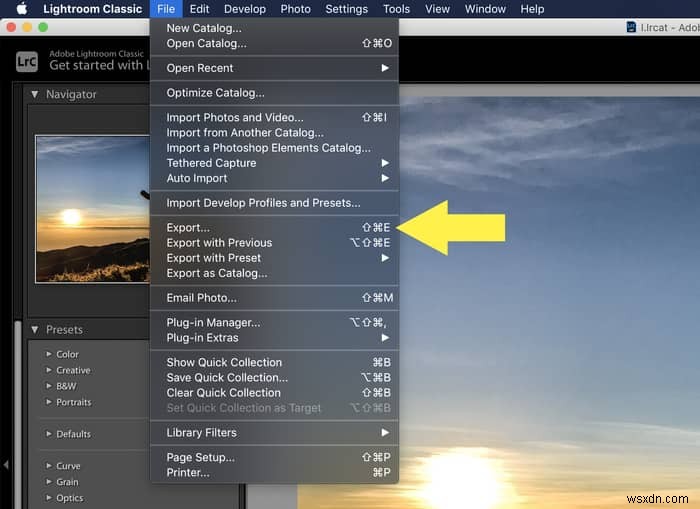Image resolution: width=700 pixels, height=509 pixels.
Task: Collapse the Navigator panel triangle
Action: tap(34, 94)
